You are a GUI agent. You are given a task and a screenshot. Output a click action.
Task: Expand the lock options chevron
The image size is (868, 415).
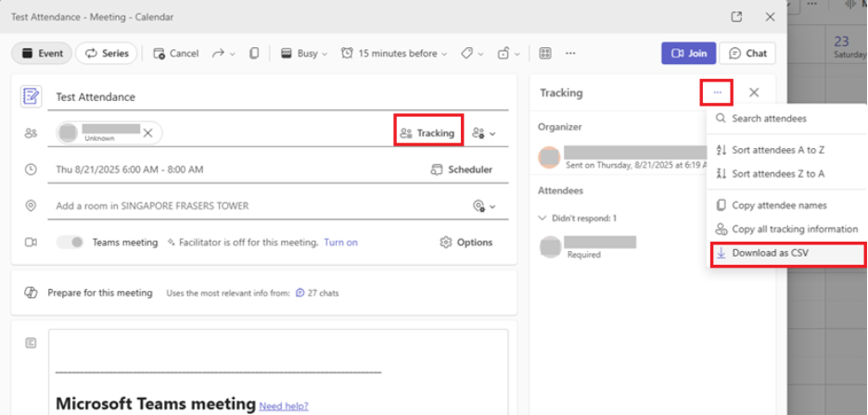[517, 55]
